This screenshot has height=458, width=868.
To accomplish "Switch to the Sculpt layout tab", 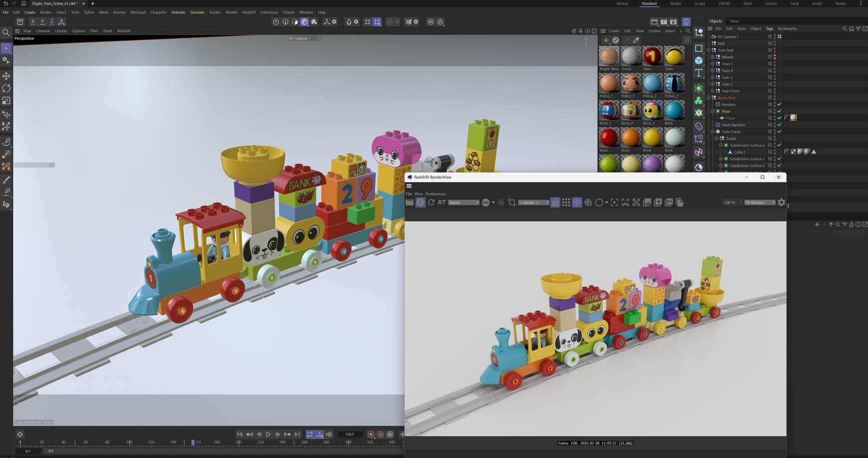I will coord(700,3).
